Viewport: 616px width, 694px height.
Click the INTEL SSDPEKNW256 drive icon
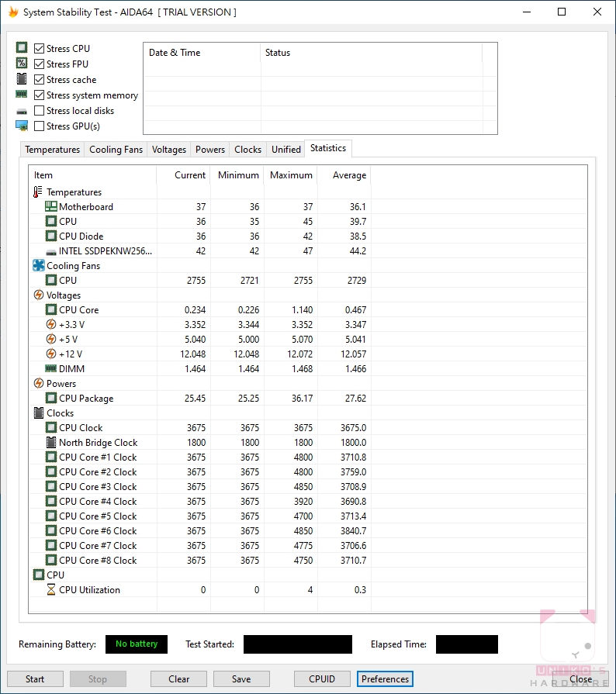[51, 252]
